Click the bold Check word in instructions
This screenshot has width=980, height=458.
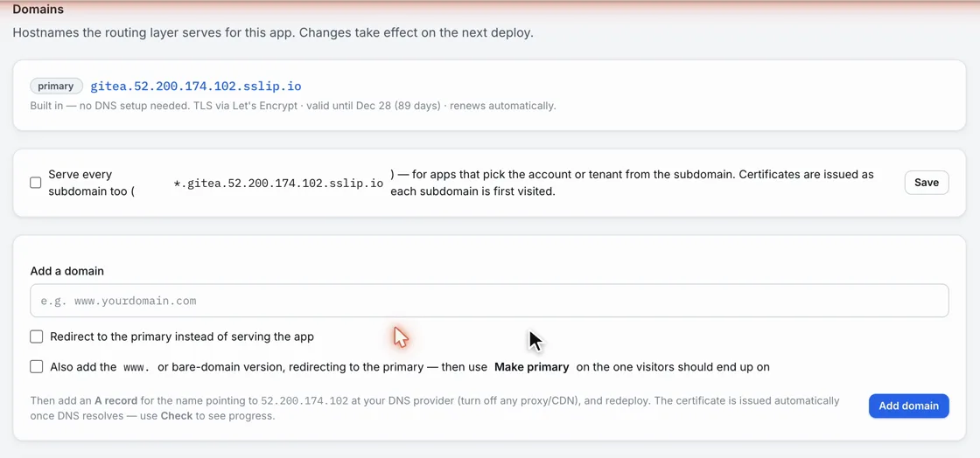(x=176, y=416)
